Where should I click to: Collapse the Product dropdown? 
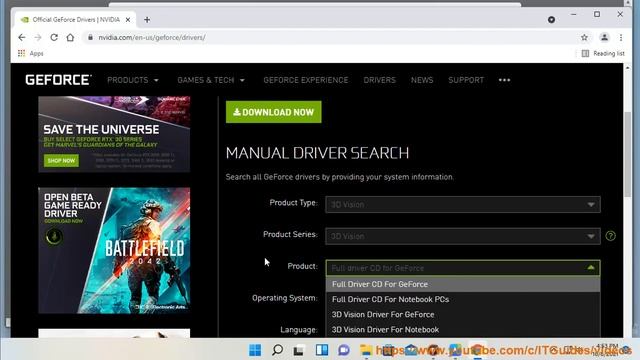point(463,268)
